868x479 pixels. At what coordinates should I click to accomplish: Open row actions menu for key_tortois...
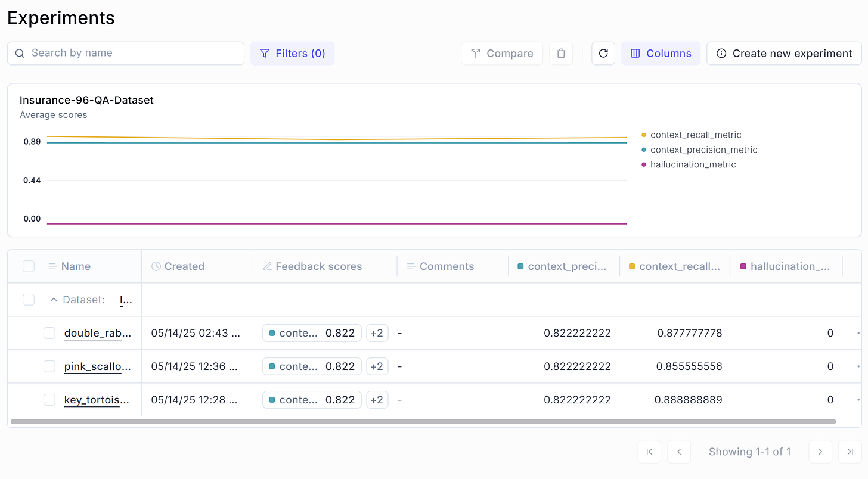tap(858, 400)
